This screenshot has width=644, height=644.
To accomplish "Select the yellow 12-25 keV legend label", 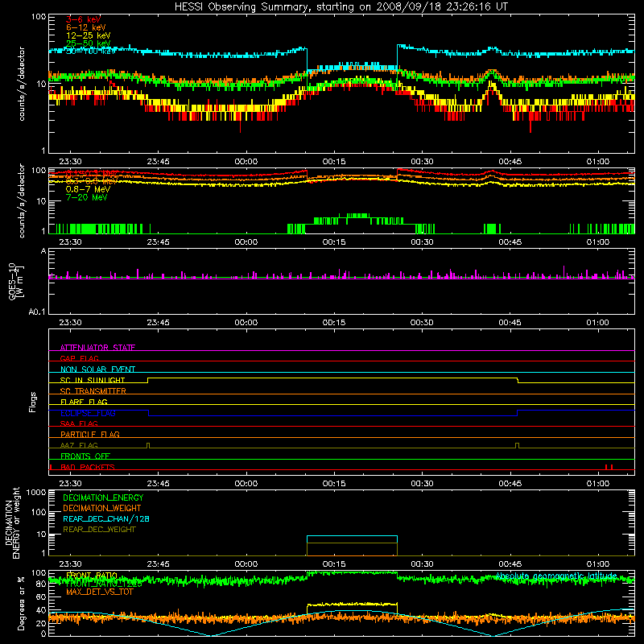I will coord(88,35).
